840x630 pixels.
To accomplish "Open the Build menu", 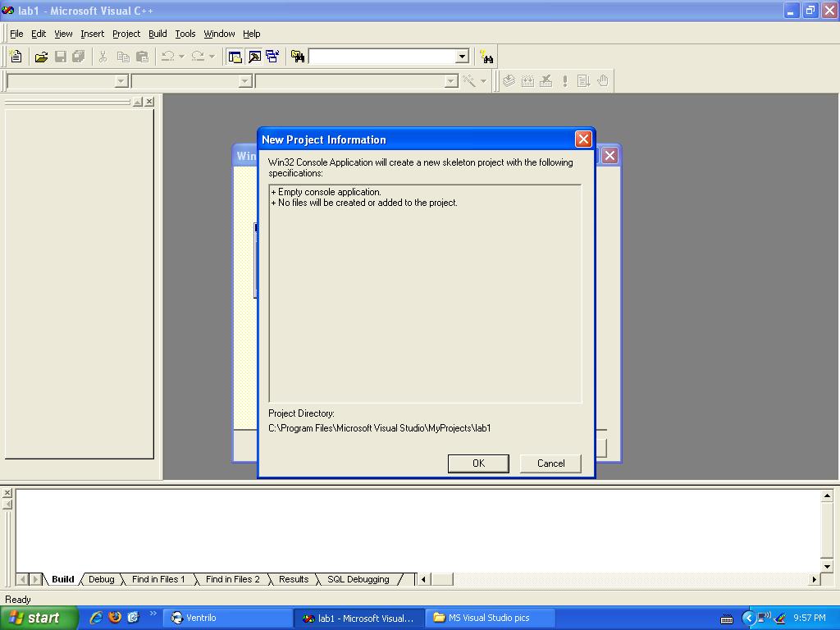I will tap(157, 34).
